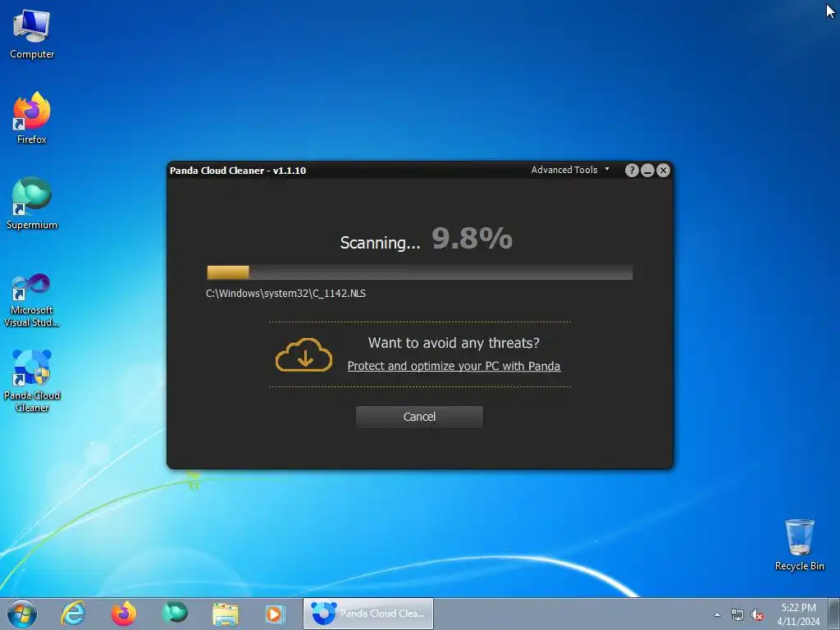The image size is (840, 630).
Task: Click the network tray icon
Action: click(737, 615)
